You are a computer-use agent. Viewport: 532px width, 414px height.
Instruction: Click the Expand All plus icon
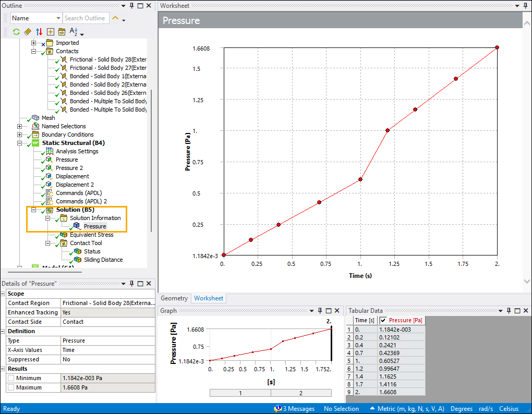coord(50,32)
